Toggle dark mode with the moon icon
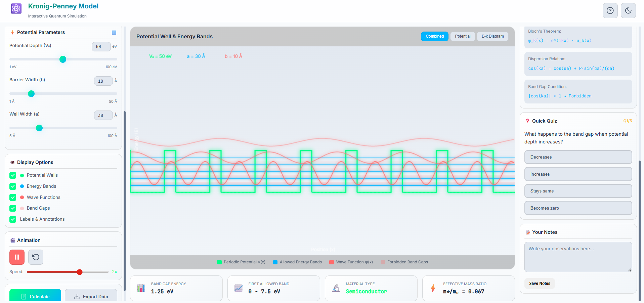 tap(628, 10)
